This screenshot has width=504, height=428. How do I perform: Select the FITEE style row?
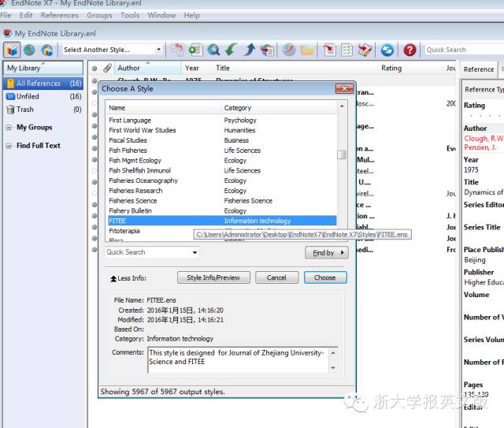tap(222, 221)
